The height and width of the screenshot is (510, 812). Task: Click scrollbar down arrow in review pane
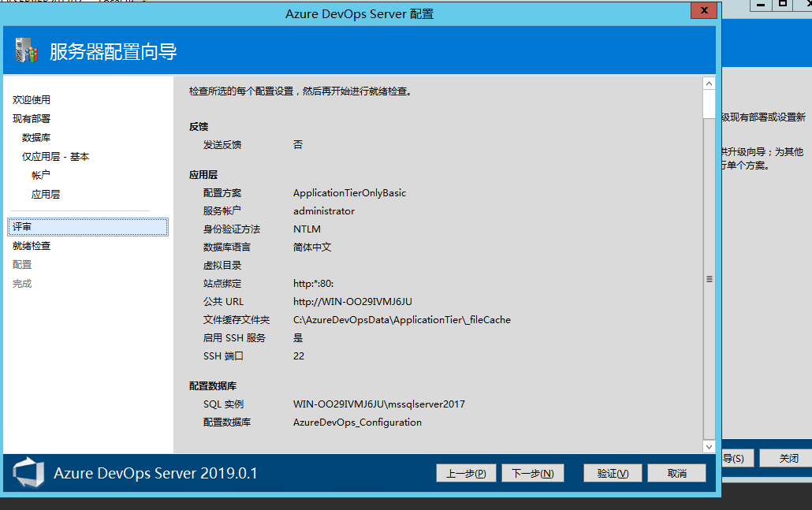(709, 446)
